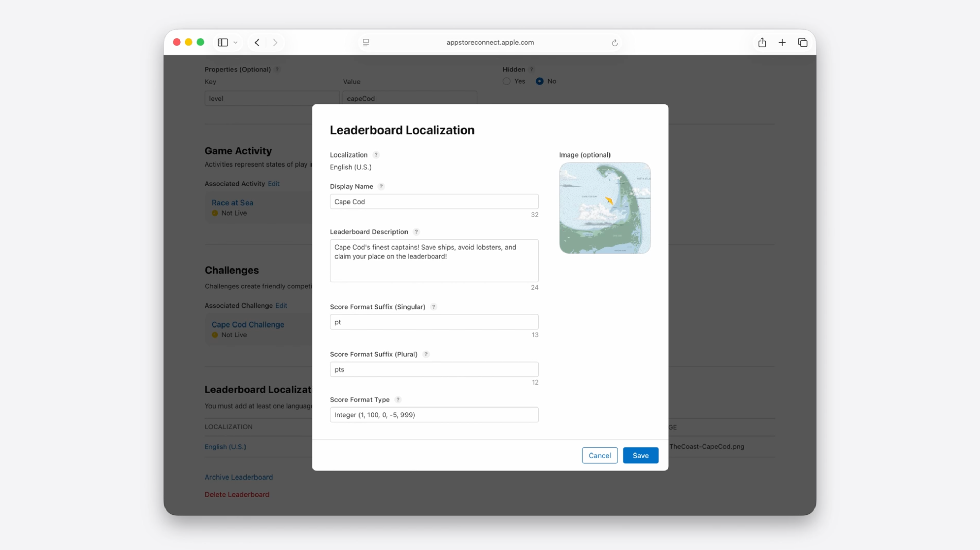Reload the page with the refresh icon
The height and width of the screenshot is (550, 980).
(x=614, y=43)
